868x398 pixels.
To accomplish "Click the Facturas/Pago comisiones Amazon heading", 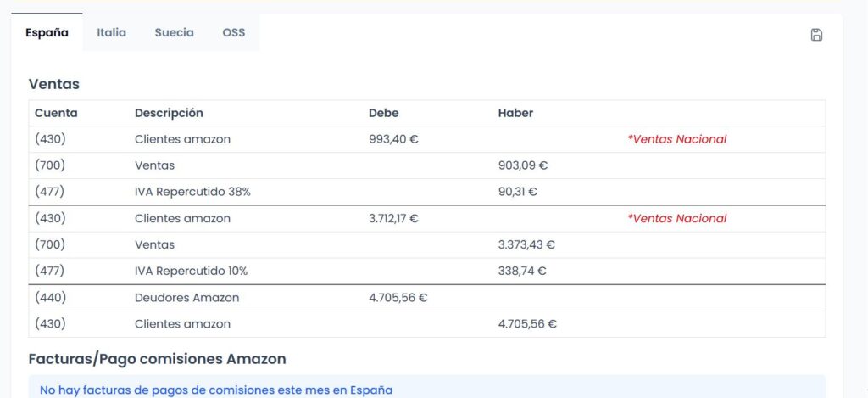I will pos(157,359).
